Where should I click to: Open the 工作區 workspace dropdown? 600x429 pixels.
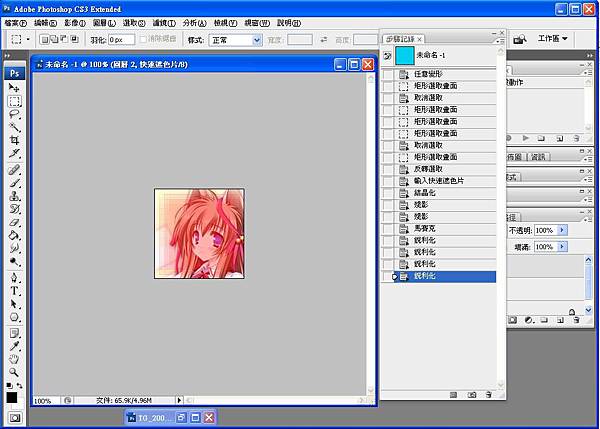(553, 39)
